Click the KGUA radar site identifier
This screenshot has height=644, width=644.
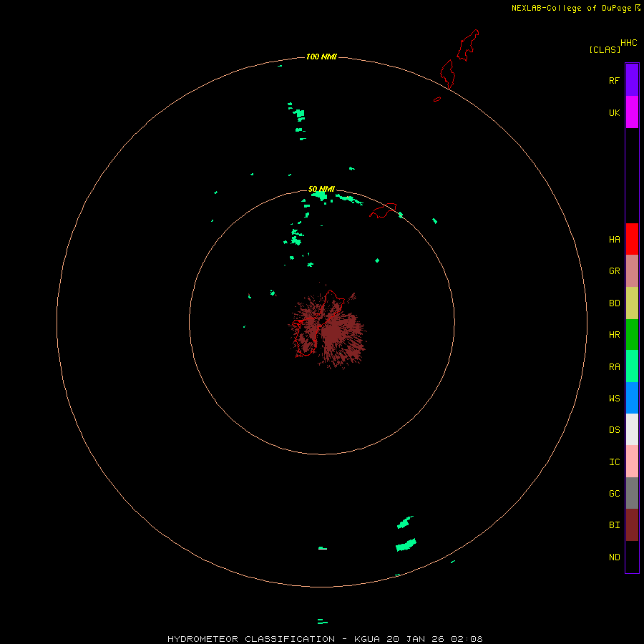(x=367, y=639)
